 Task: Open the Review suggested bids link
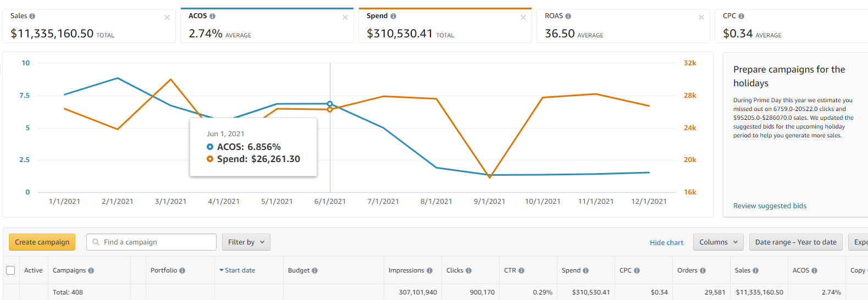coord(770,206)
